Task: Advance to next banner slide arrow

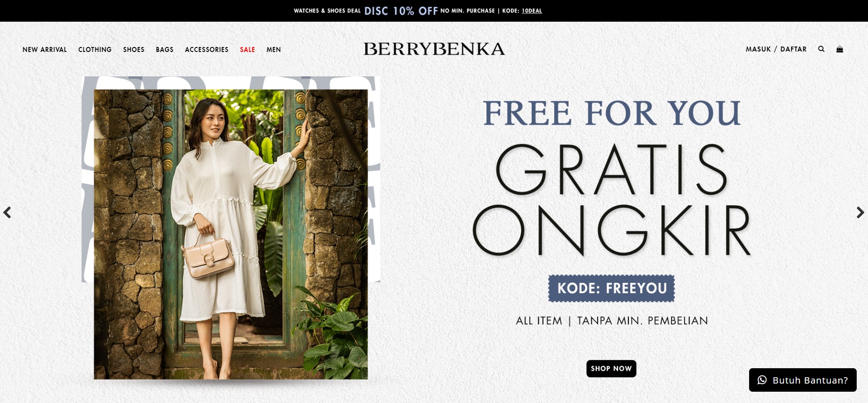Action: click(860, 212)
